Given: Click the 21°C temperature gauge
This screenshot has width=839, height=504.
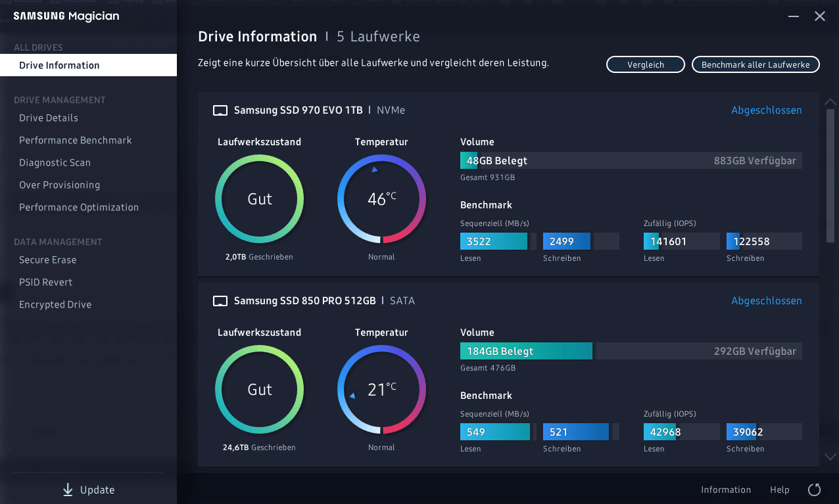Looking at the screenshot, I should click(381, 390).
